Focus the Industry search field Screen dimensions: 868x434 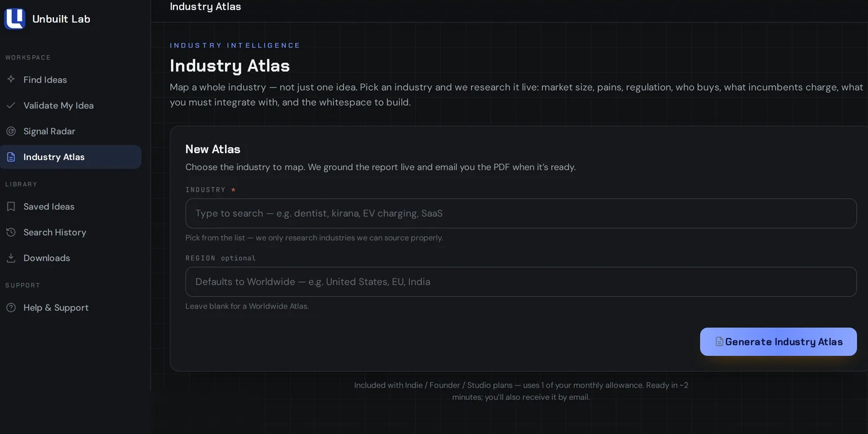click(x=521, y=213)
